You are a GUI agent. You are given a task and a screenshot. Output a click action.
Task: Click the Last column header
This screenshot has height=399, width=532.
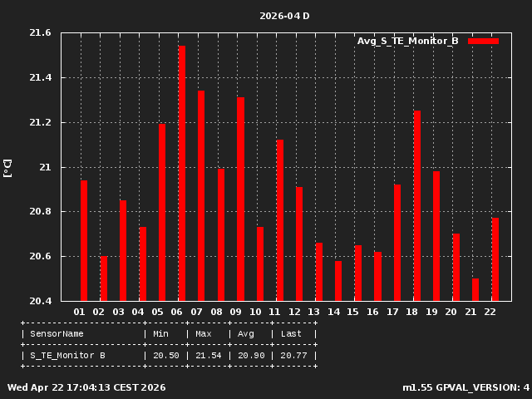tap(291, 334)
